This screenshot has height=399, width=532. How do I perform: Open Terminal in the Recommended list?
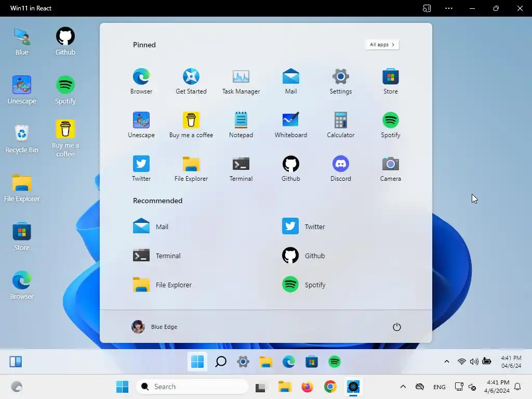(157, 256)
